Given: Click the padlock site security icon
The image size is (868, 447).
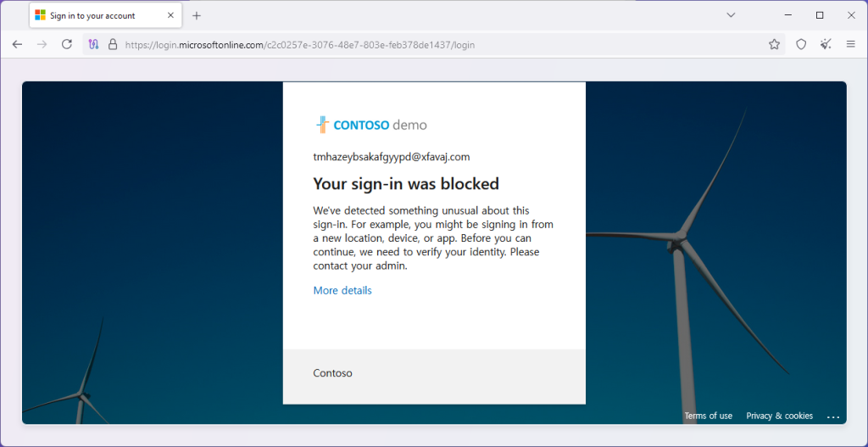Looking at the screenshot, I should coord(112,44).
